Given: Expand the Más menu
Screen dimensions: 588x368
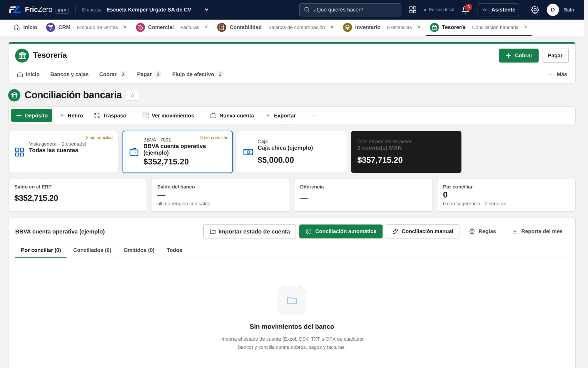Looking at the screenshot, I should point(558,74).
